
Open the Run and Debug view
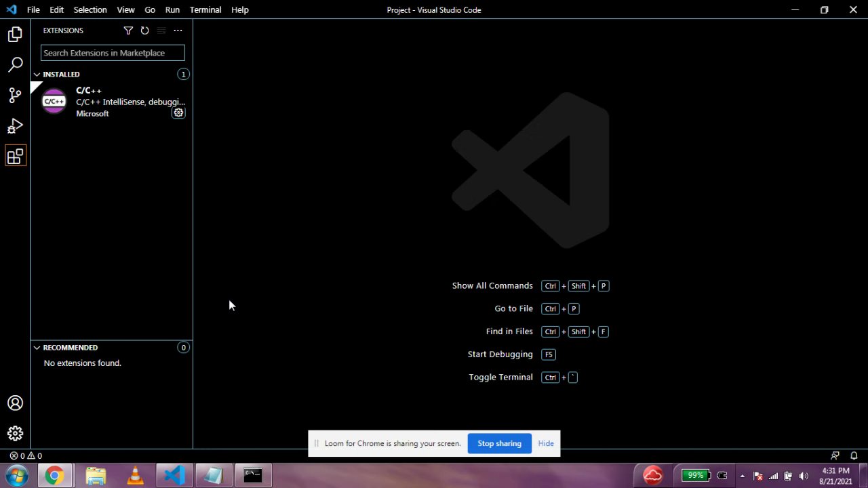[15, 126]
